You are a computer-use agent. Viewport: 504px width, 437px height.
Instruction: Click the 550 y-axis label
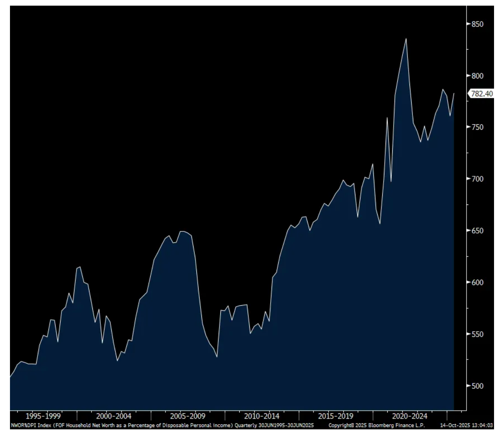point(477,334)
